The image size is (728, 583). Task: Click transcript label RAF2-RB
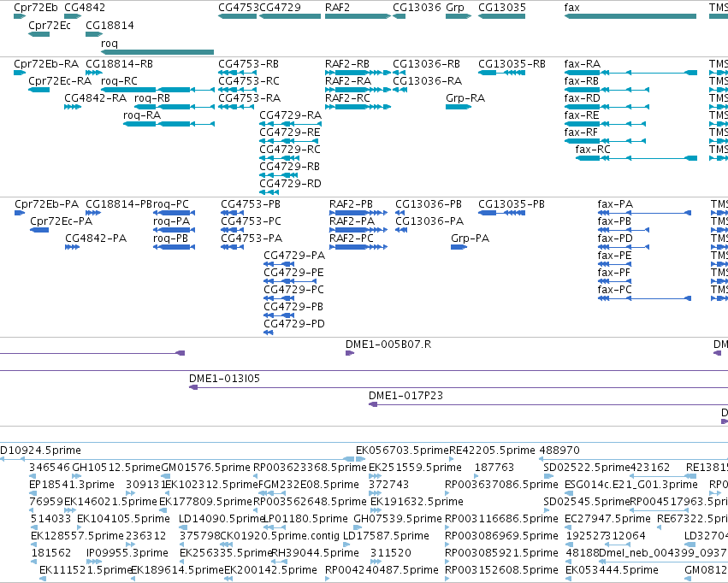[x=347, y=63]
